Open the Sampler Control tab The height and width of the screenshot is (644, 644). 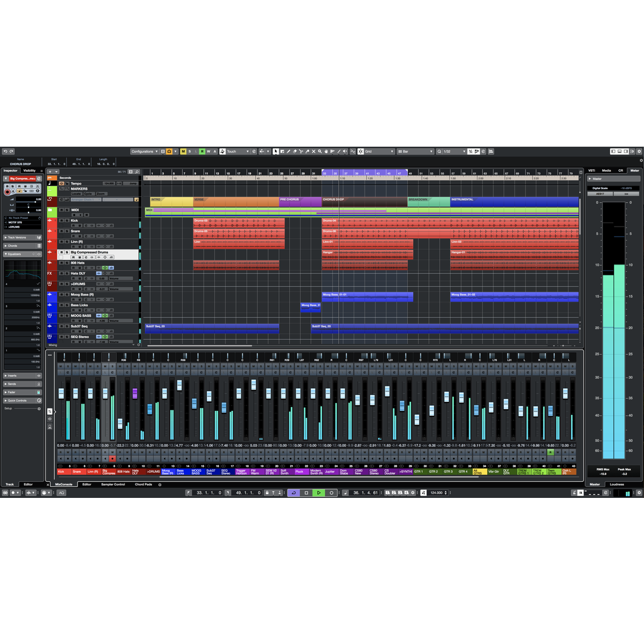pos(113,485)
